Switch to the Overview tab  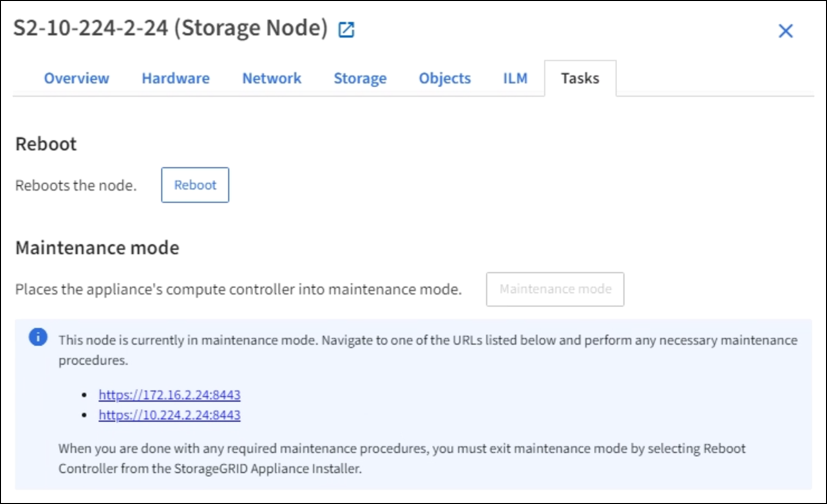click(x=76, y=78)
